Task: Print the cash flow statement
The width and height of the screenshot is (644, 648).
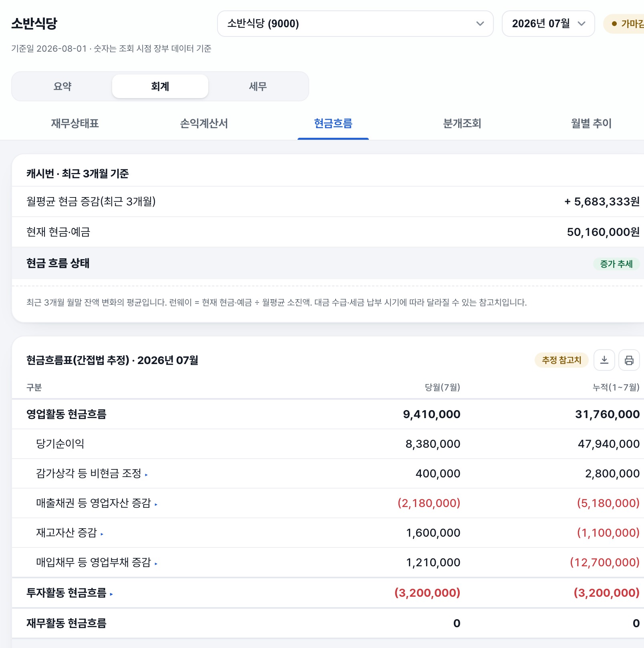Action: click(629, 360)
